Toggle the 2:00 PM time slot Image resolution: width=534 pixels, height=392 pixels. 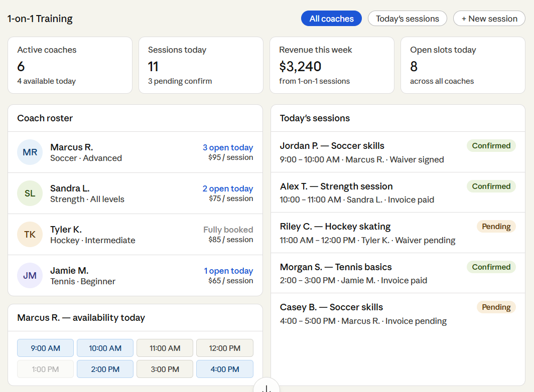(105, 369)
